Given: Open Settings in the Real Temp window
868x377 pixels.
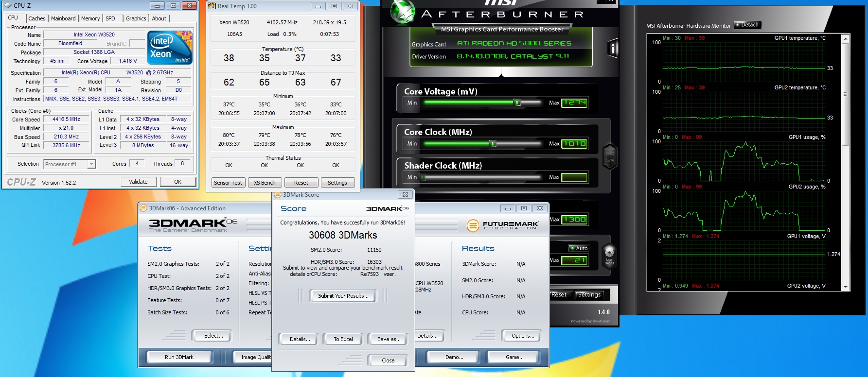Looking at the screenshot, I should 337,183.
